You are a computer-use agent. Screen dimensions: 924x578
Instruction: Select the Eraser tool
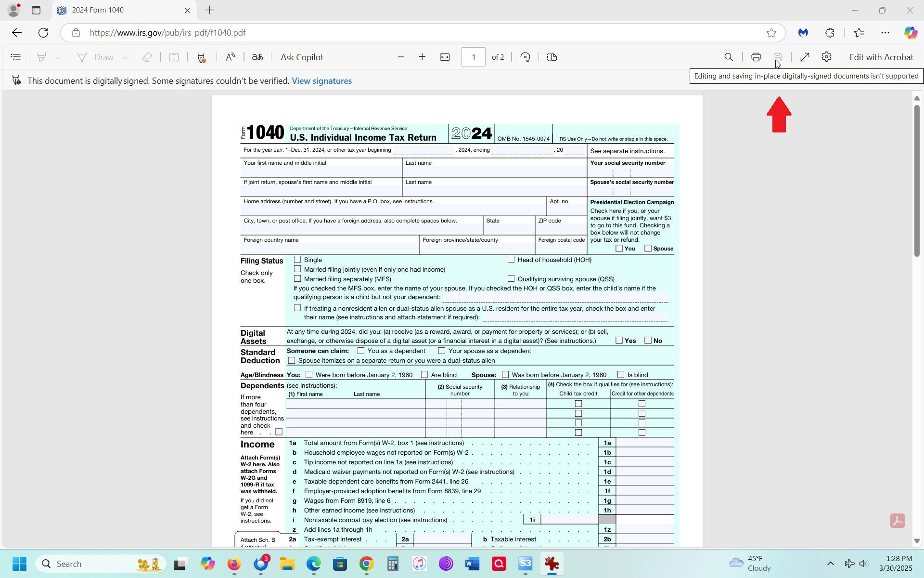pyautogui.click(x=147, y=57)
